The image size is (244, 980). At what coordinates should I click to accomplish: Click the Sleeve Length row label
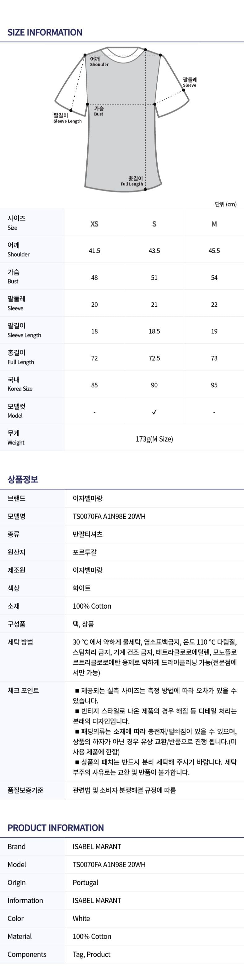tap(24, 330)
